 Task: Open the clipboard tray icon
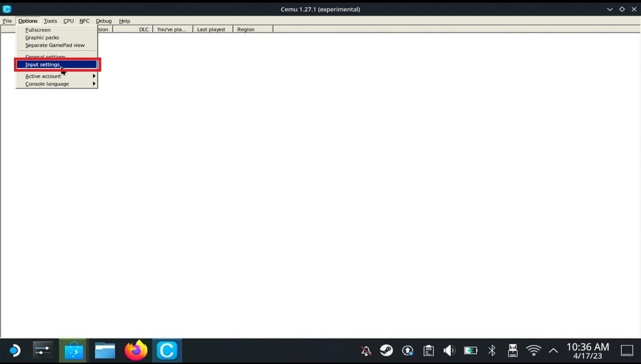428,351
